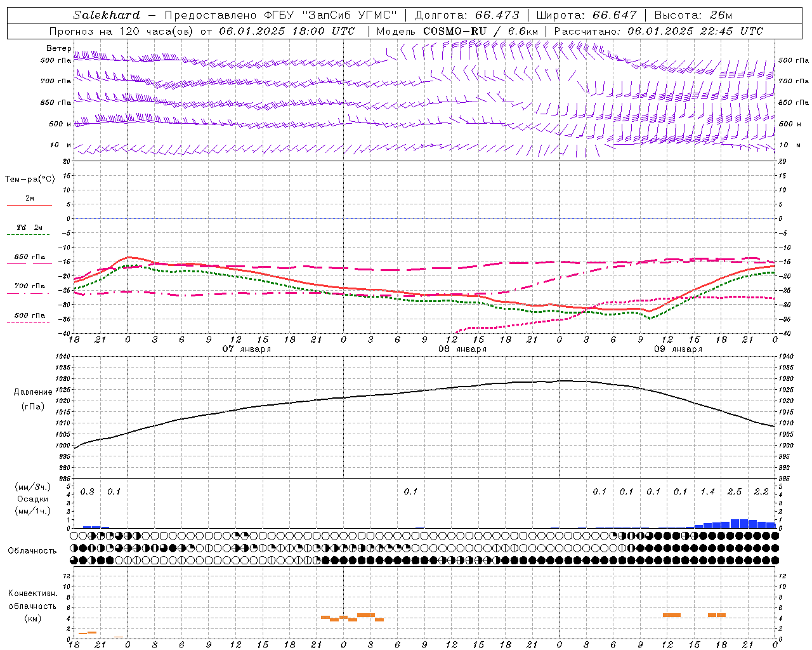Click the 2м temperature legend label
The height and width of the screenshot is (650, 812).
pyautogui.click(x=30, y=199)
